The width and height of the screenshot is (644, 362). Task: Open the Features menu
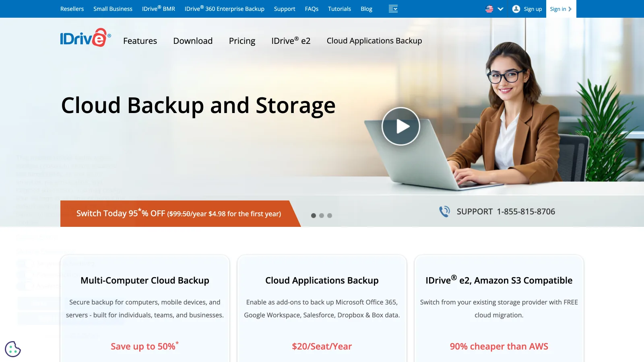point(140,41)
